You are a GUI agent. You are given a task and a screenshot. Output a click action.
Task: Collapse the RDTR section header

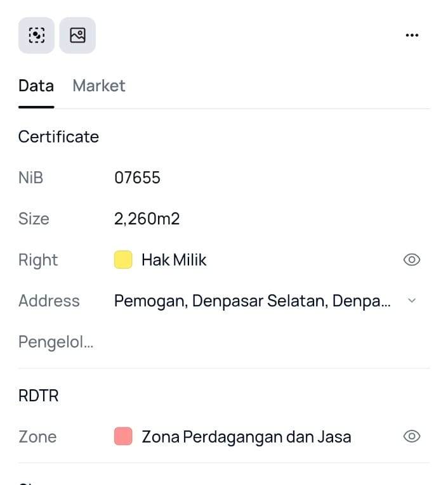point(38,396)
